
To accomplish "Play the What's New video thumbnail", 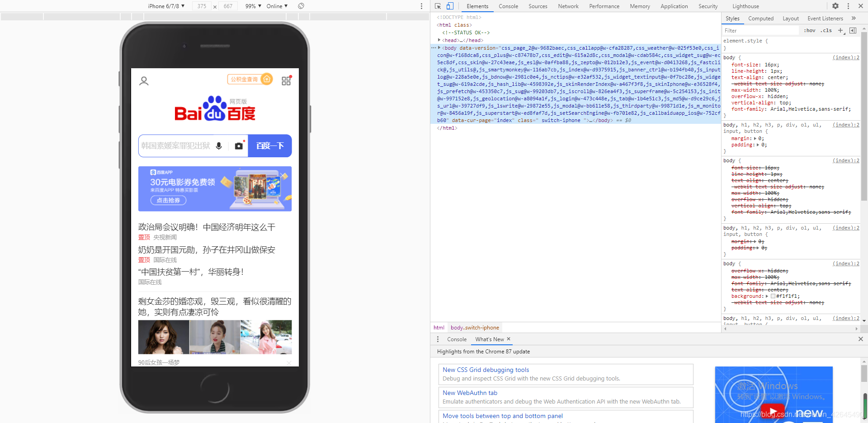I will 773,411.
